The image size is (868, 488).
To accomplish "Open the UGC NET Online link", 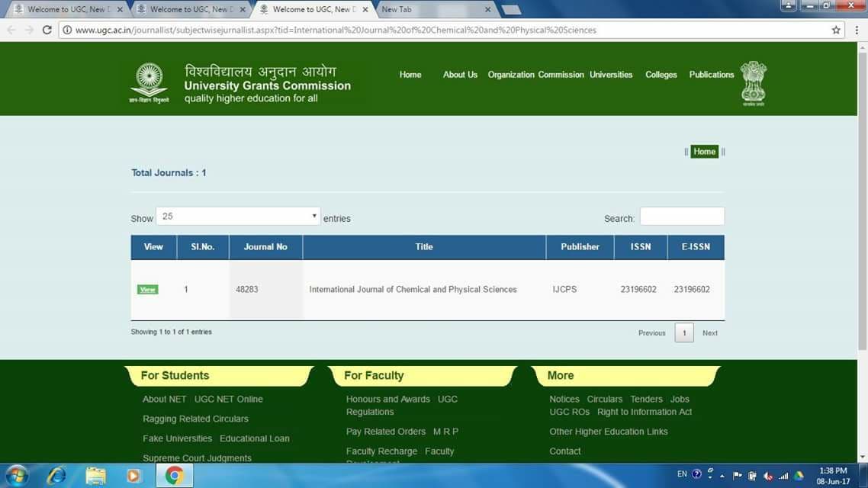I will 228,400.
